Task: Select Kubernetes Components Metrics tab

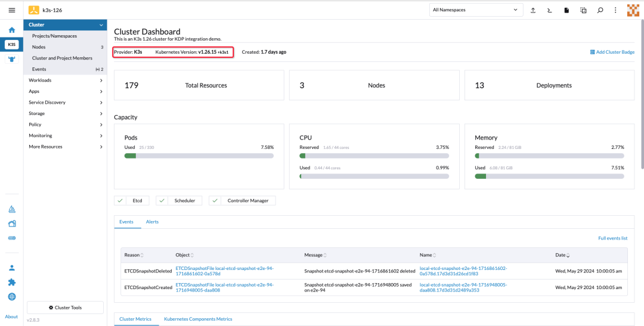Action: point(198,319)
